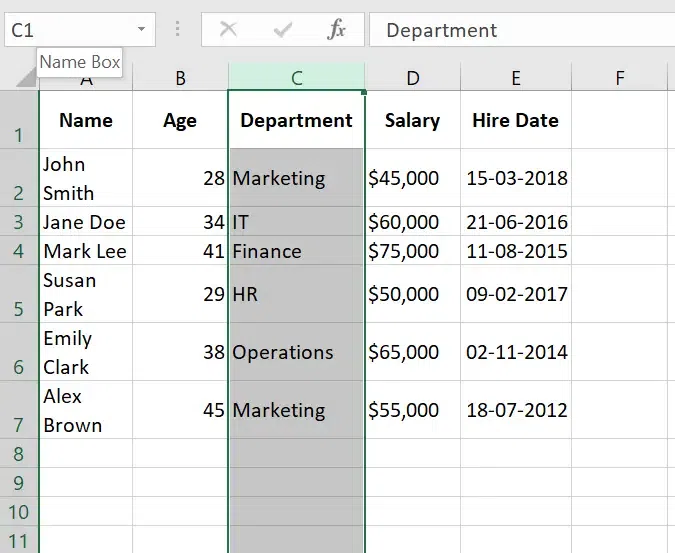The image size is (675, 553).
Task: Open the Name Box dropdown arrow
Action: (141, 29)
